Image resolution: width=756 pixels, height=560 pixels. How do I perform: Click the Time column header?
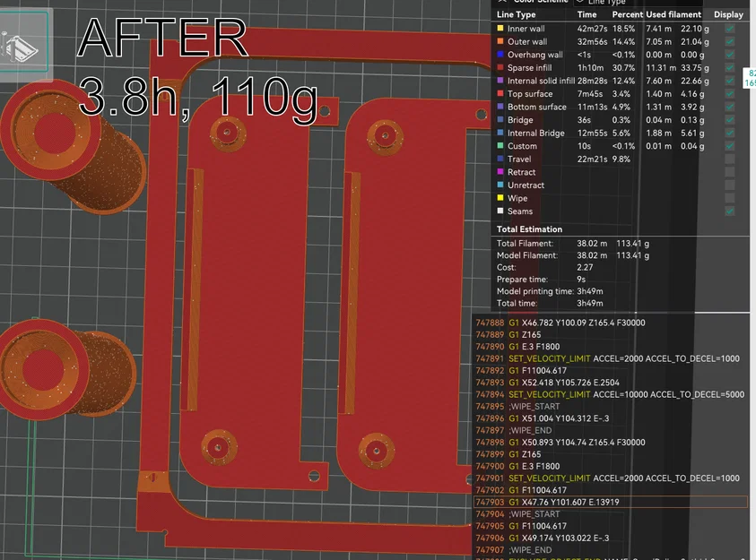(x=587, y=15)
